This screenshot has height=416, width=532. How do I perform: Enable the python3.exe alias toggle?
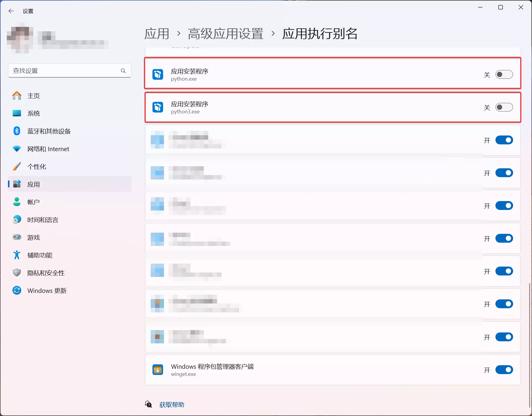tap(504, 107)
